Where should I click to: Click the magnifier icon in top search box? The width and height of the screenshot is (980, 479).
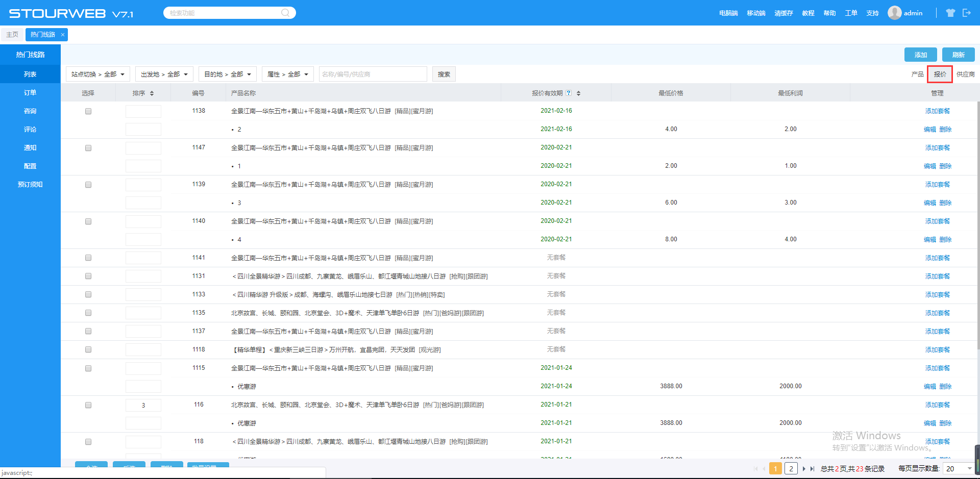coord(285,13)
